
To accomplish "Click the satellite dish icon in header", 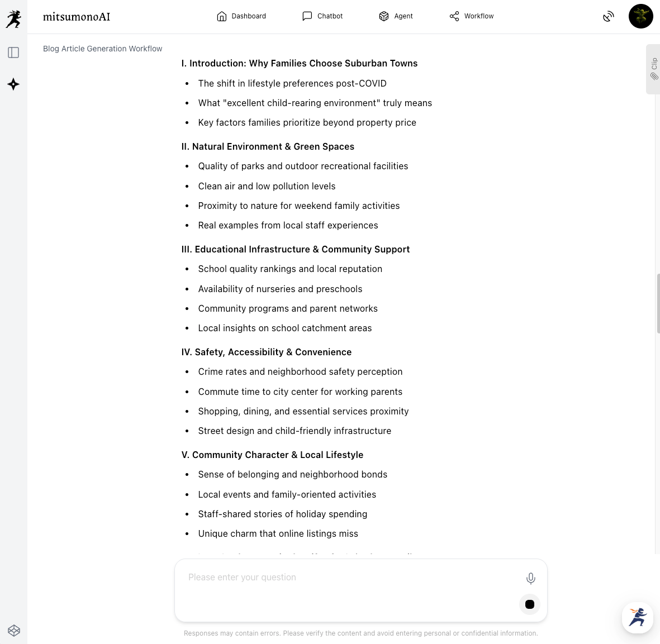I will (609, 17).
